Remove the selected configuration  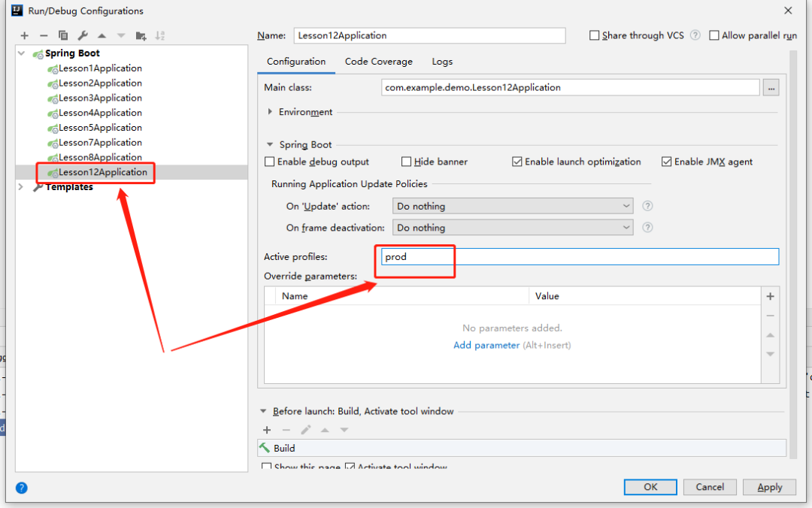pyautogui.click(x=44, y=36)
